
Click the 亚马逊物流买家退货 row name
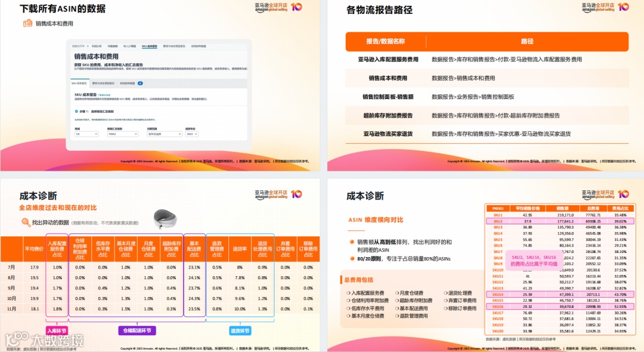pyautogui.click(x=388, y=134)
